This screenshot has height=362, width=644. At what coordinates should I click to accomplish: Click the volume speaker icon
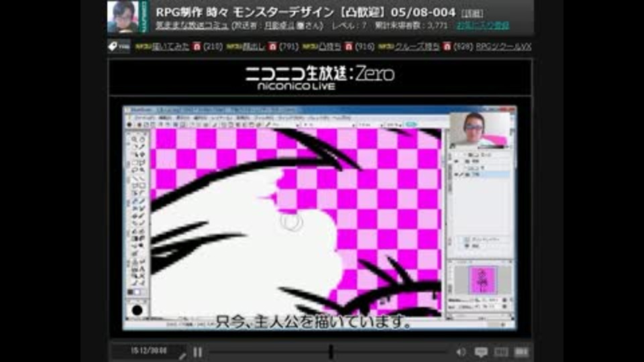point(462,352)
